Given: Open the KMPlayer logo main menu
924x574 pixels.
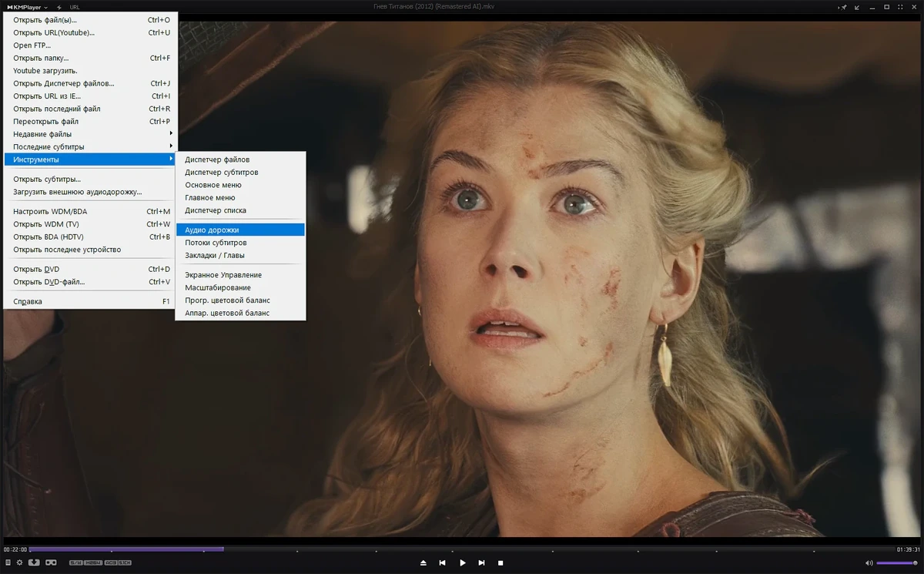Looking at the screenshot, I should pos(26,7).
